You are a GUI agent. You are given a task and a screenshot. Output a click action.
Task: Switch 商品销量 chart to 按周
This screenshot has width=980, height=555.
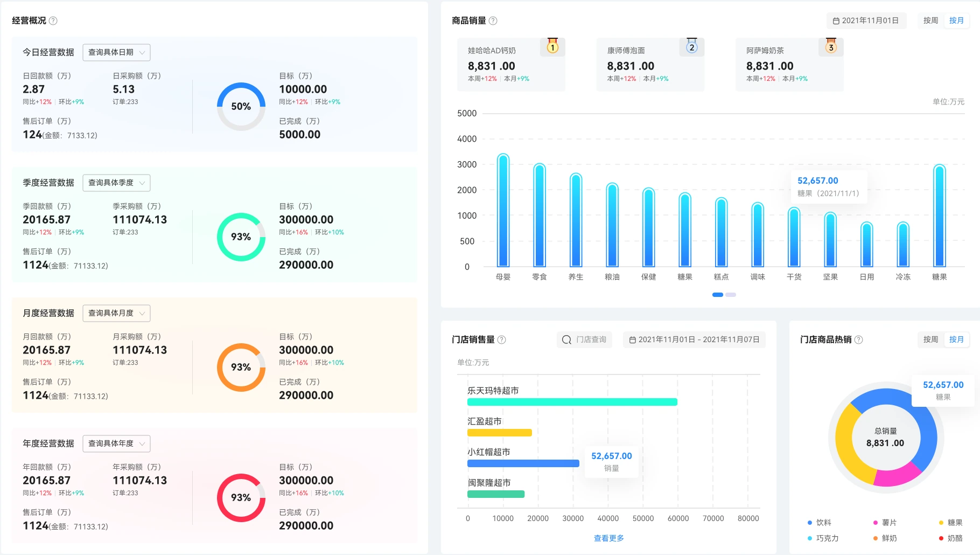(930, 20)
